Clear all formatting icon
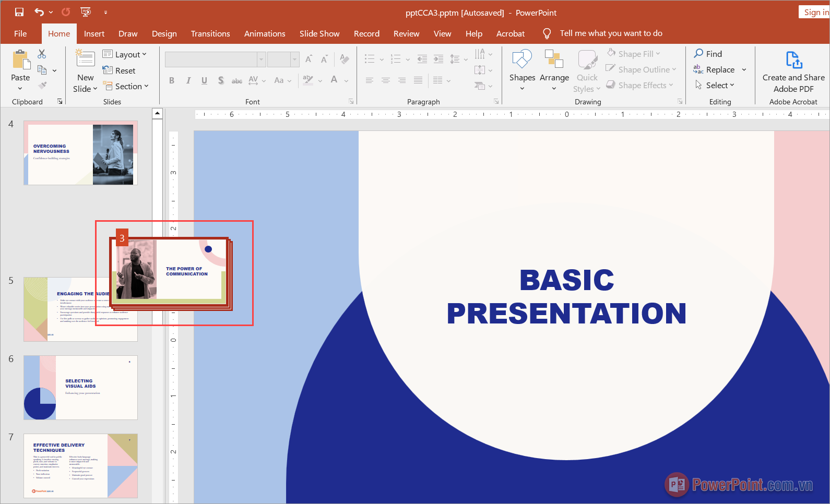 click(x=345, y=59)
